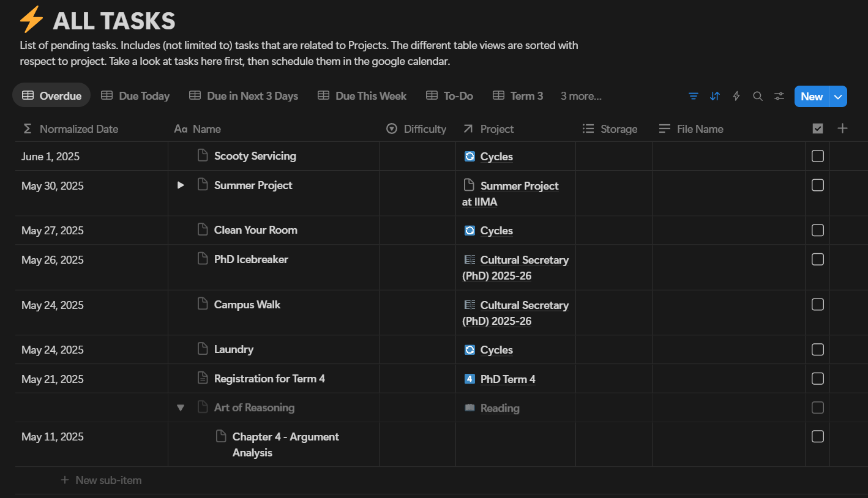Click the search magnifier icon

tap(757, 96)
